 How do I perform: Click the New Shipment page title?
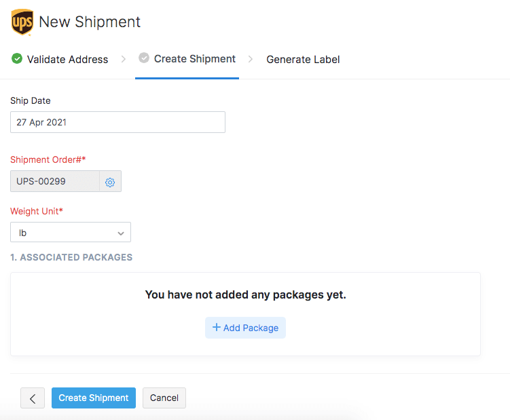(90, 22)
